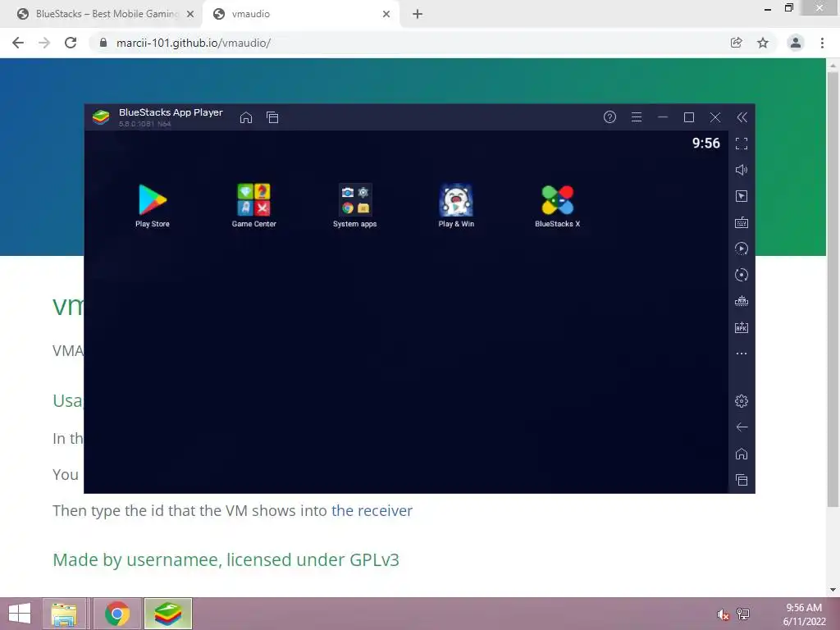Open recent apps icon in sidebar
The height and width of the screenshot is (630, 840).
[x=742, y=480]
